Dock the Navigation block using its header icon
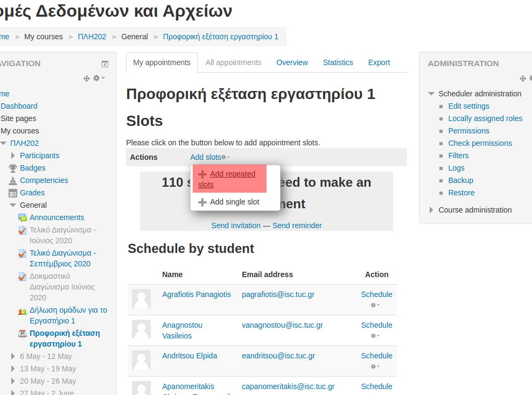Image resolution: width=532 pixels, height=395 pixels. coord(105,64)
